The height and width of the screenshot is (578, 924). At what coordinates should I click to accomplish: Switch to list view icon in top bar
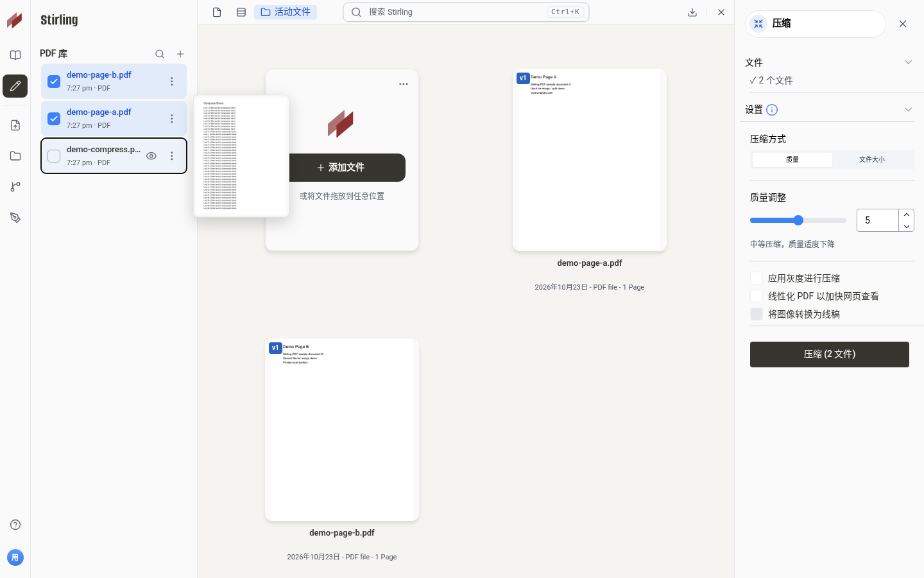click(x=241, y=12)
